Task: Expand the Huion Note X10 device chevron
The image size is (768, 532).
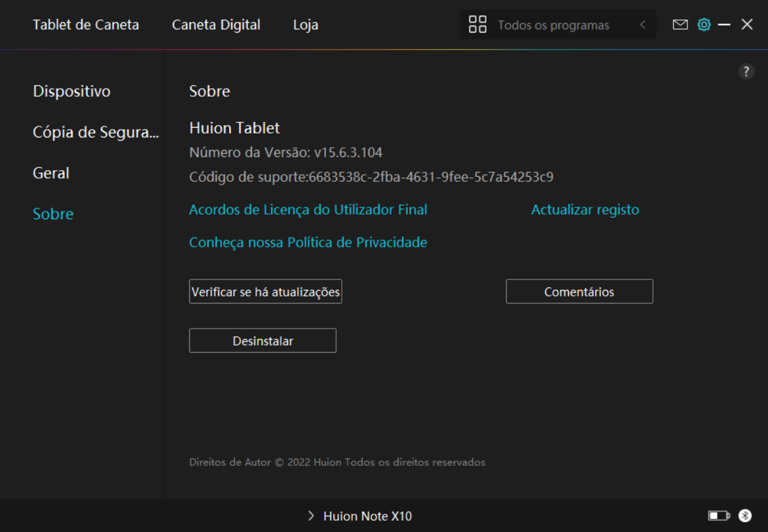Action: coord(311,516)
